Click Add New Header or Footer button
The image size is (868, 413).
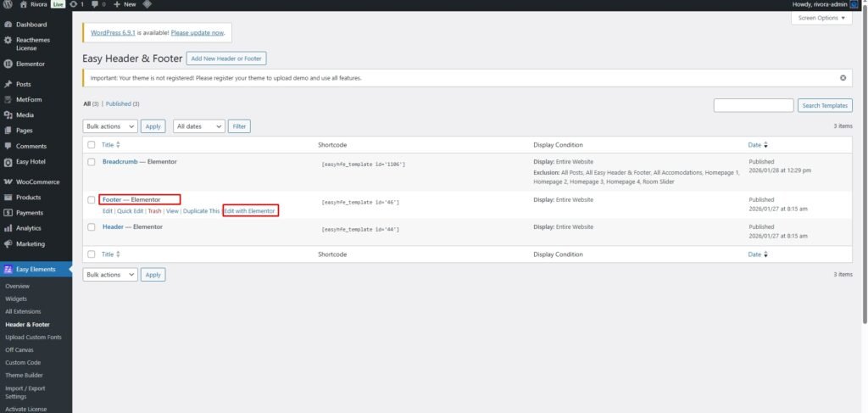[227, 59]
